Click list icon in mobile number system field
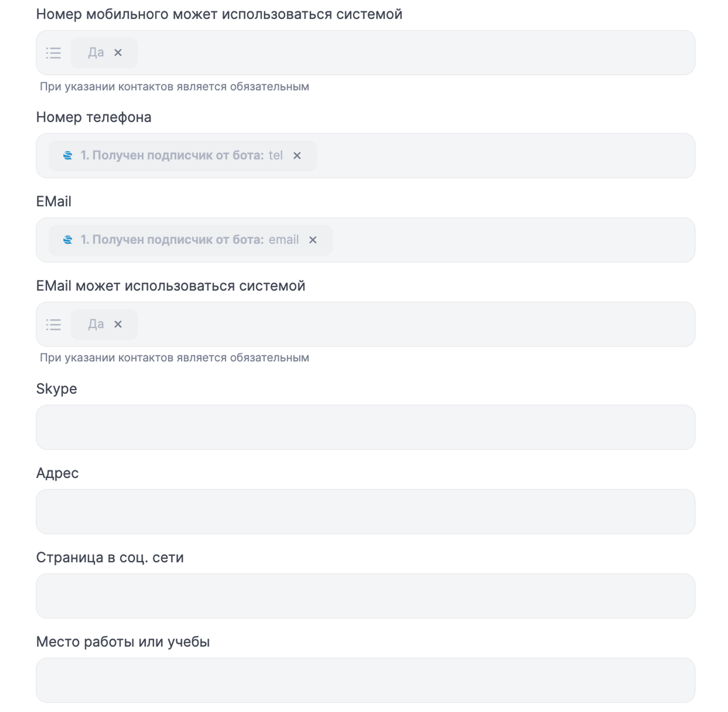The width and height of the screenshot is (728, 712). click(53, 53)
